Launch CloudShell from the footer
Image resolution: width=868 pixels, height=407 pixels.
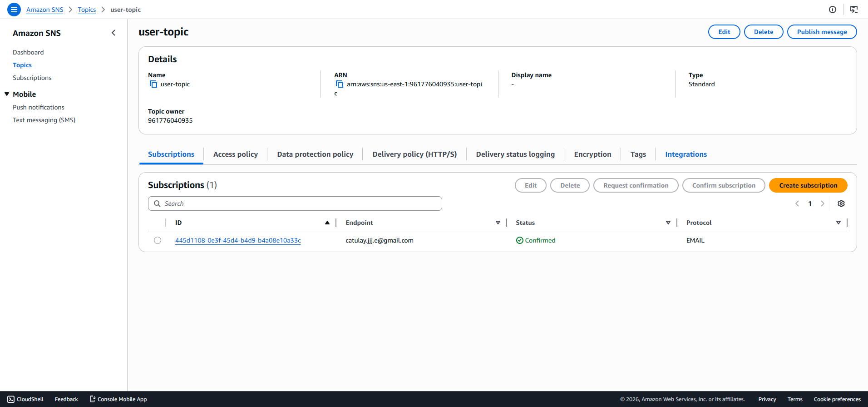pos(25,399)
